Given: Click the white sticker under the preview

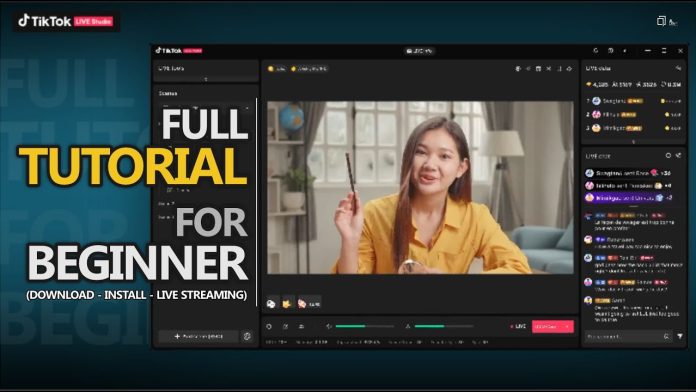Looking at the screenshot, I should [x=272, y=304].
